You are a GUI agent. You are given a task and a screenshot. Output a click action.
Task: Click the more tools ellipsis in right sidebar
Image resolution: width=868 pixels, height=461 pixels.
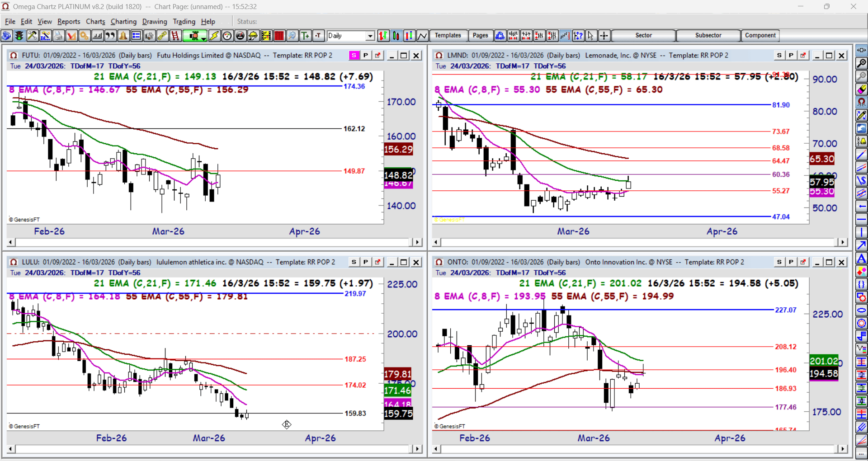click(862, 452)
